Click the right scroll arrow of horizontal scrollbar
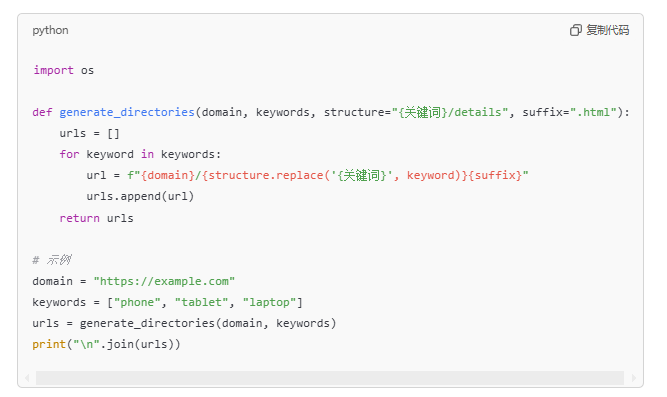This screenshot has width=667, height=397. point(634,378)
